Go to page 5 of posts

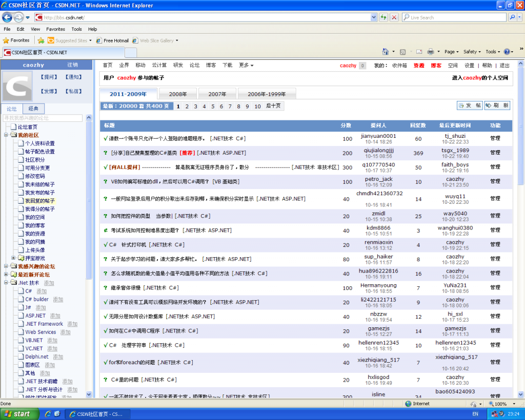click(x=213, y=107)
